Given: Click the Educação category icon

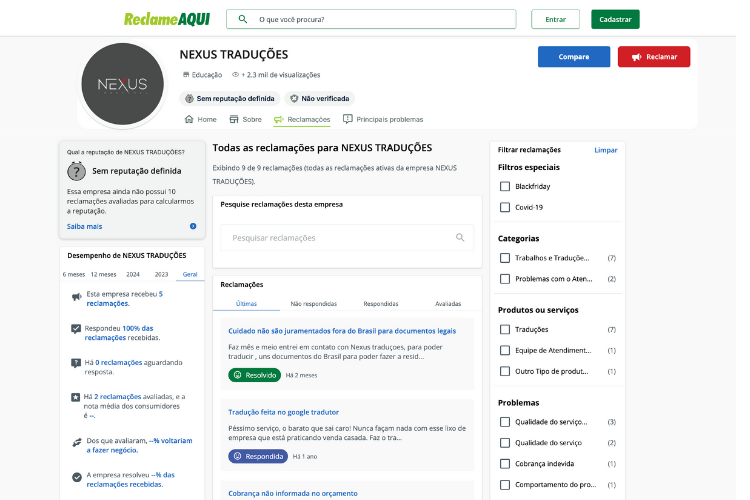Looking at the screenshot, I should point(186,75).
